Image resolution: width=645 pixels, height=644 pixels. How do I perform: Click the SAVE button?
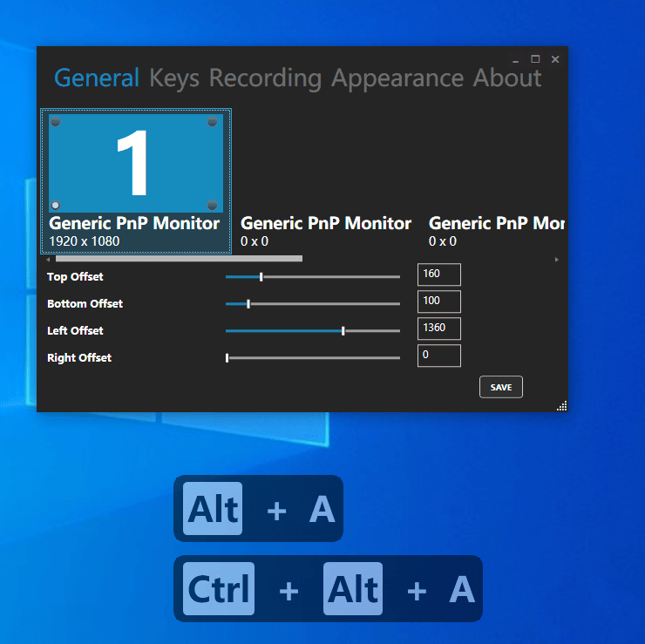[x=501, y=387]
